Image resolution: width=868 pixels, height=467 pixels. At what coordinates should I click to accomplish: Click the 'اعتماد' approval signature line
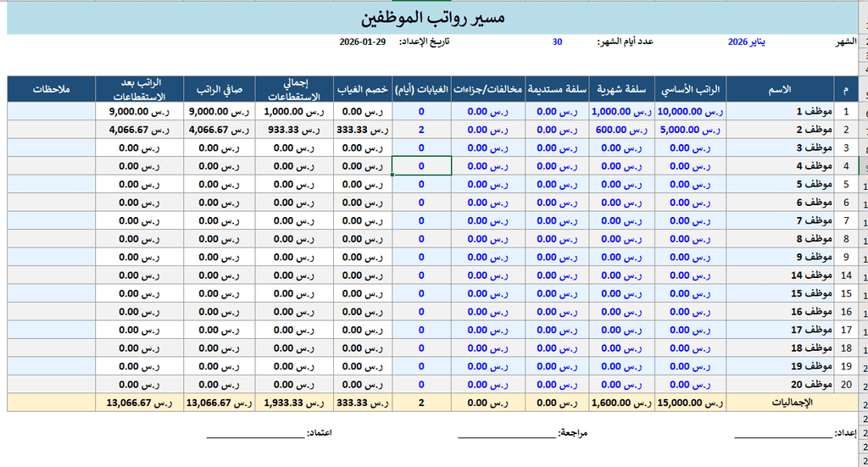[x=259, y=433]
